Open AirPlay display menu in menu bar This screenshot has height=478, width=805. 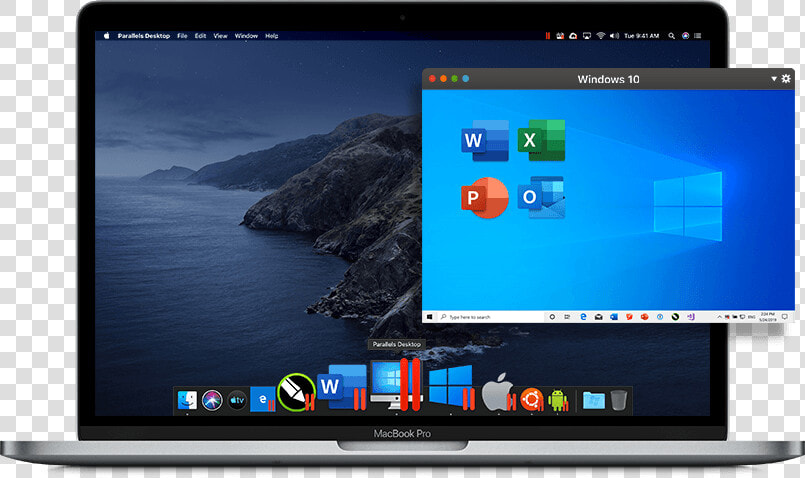[x=587, y=36]
